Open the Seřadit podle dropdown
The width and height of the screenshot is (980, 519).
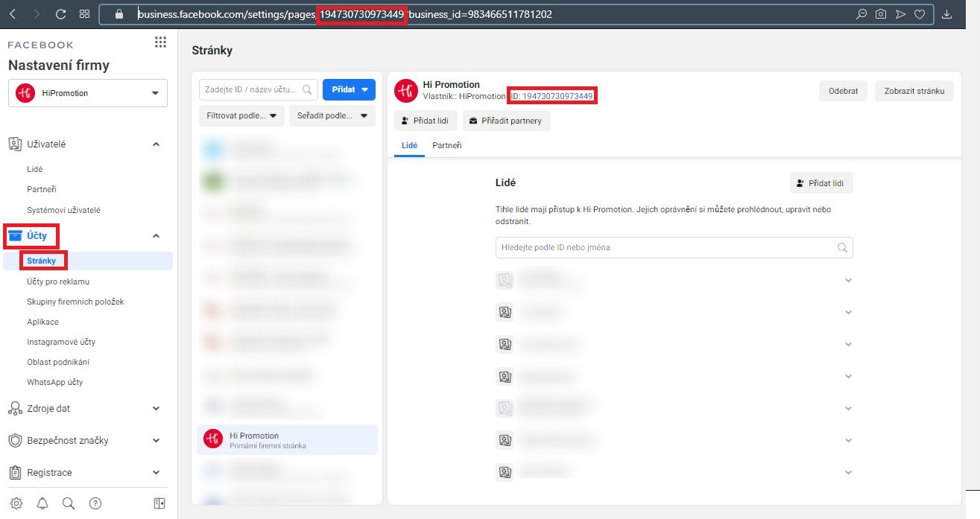[332, 115]
